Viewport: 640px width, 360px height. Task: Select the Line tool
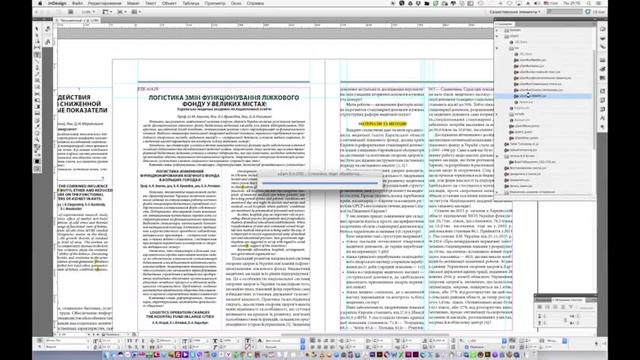[37, 61]
